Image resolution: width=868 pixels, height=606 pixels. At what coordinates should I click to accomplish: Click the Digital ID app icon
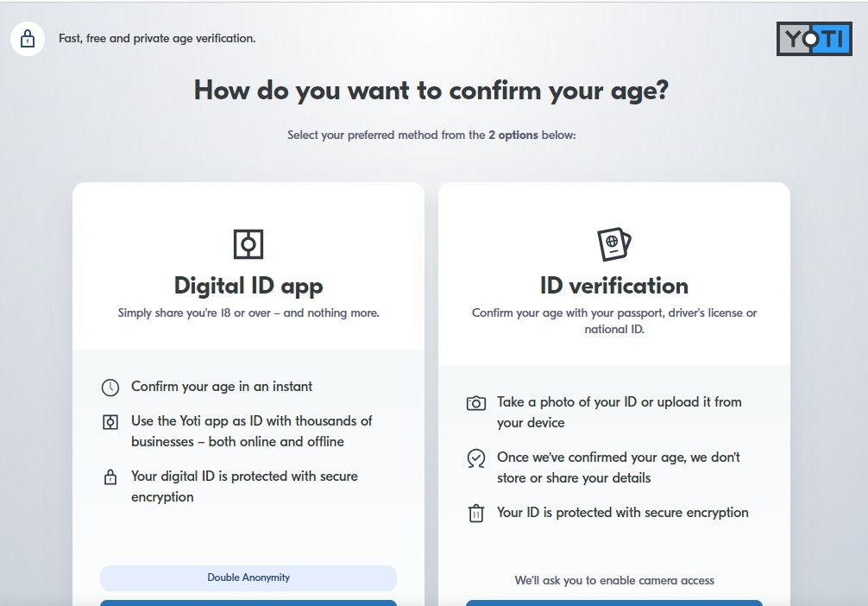click(248, 244)
